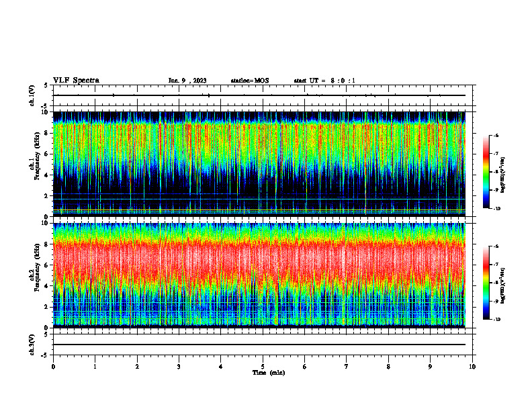Click the "2" kHz tick of ch.1 spectrogram
The image size is (532, 411).
47,196
